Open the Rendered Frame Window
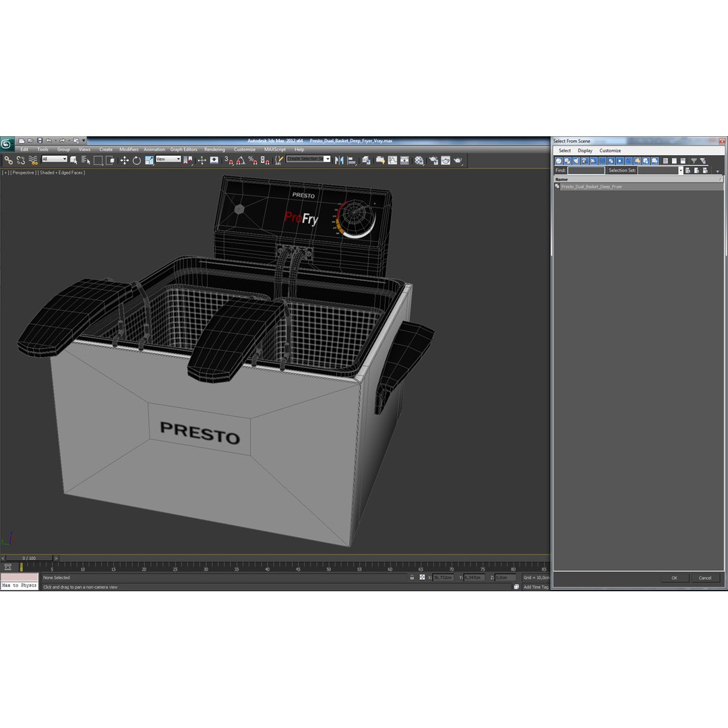728x728 pixels. (446, 160)
